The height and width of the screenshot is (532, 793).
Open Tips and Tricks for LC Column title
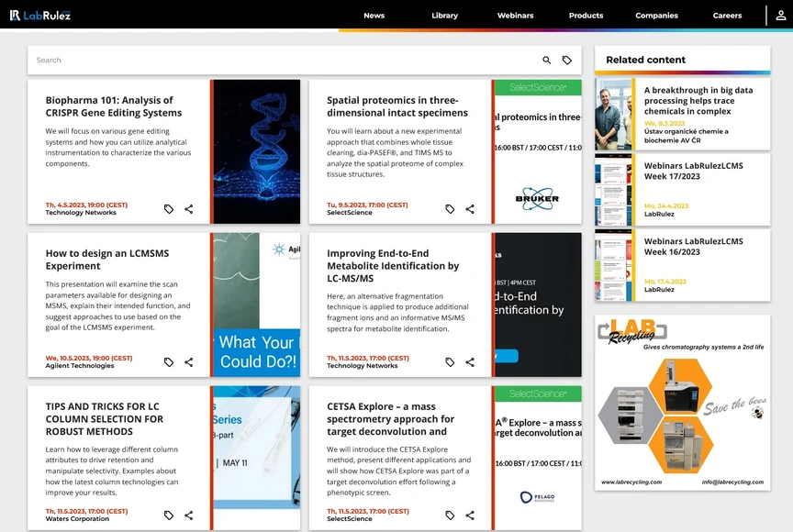coord(105,419)
